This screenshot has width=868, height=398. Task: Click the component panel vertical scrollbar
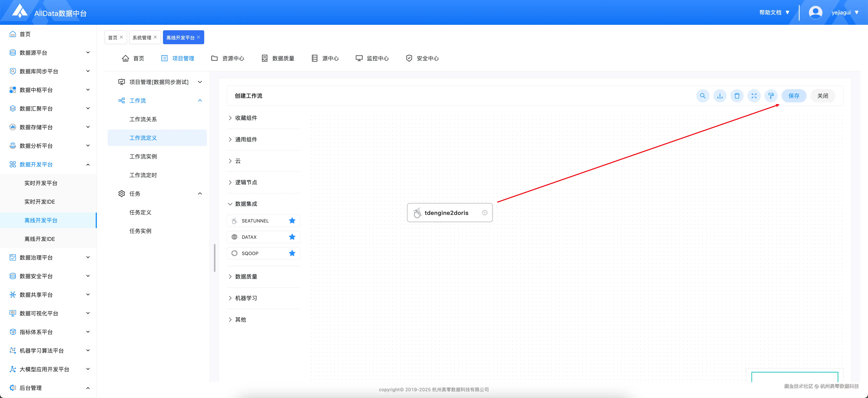[x=215, y=258]
